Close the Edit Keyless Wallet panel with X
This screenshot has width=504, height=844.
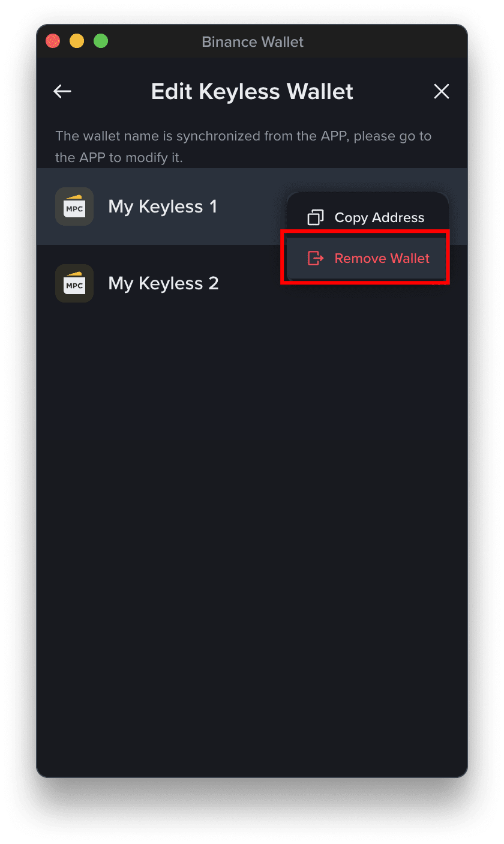click(x=442, y=91)
